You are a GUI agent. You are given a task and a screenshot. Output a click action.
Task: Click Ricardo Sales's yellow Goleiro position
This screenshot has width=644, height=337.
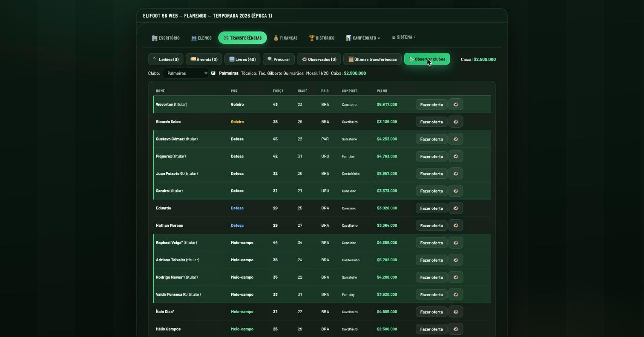tap(237, 122)
